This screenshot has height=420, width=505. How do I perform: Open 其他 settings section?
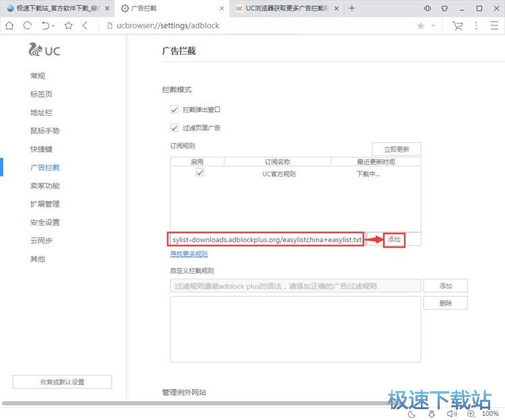(x=38, y=258)
